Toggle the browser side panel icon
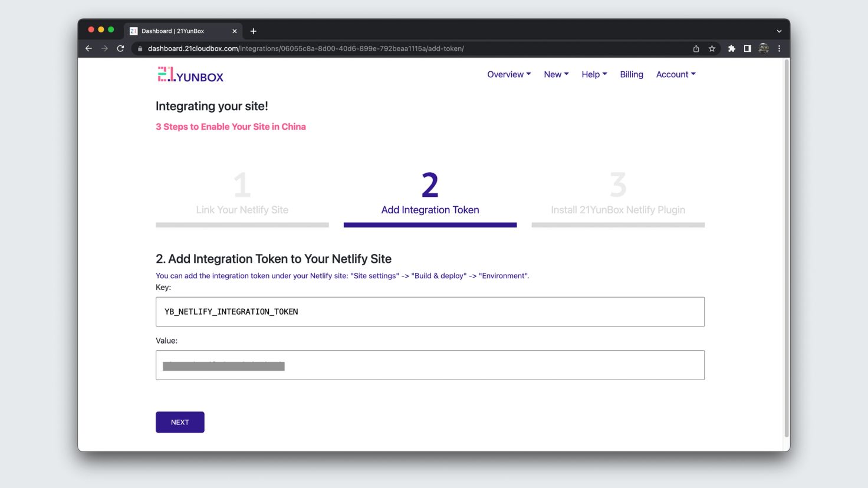868x488 pixels. coord(747,48)
